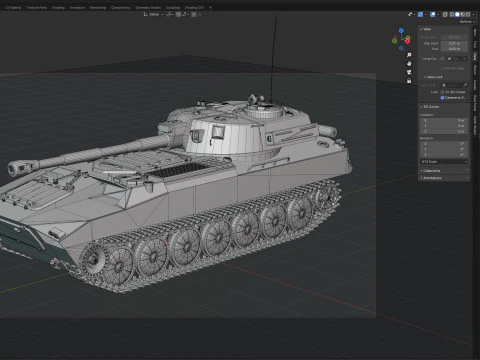
Task: Select solid viewport shading
Action: (457, 14)
